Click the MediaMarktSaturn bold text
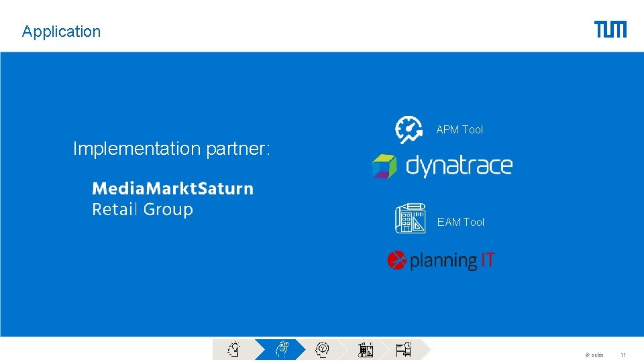The height and width of the screenshot is (362, 644). pyautogui.click(x=173, y=188)
